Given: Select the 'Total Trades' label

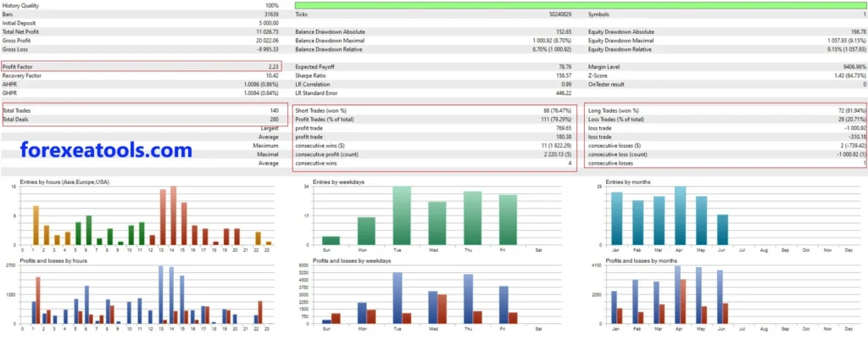Looking at the screenshot, I should [x=17, y=111].
